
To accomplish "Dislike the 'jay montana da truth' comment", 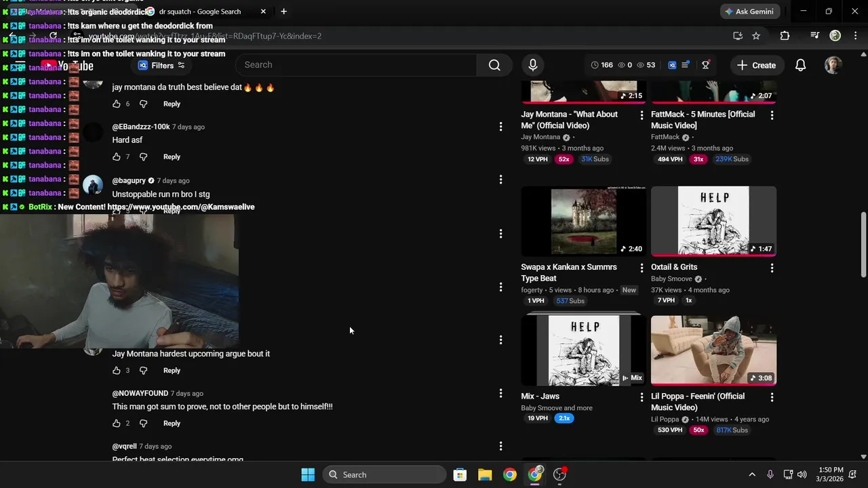I will (x=143, y=104).
